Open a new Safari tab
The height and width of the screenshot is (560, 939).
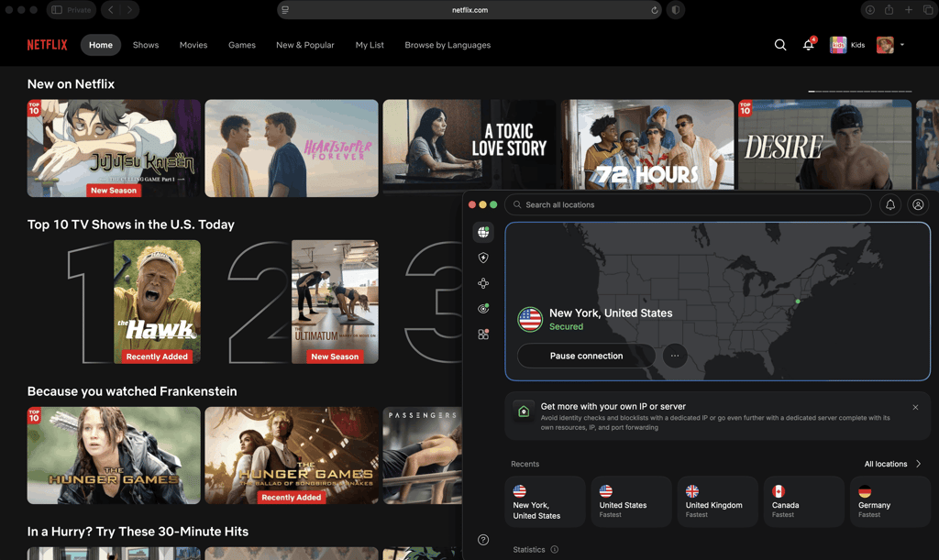point(909,9)
